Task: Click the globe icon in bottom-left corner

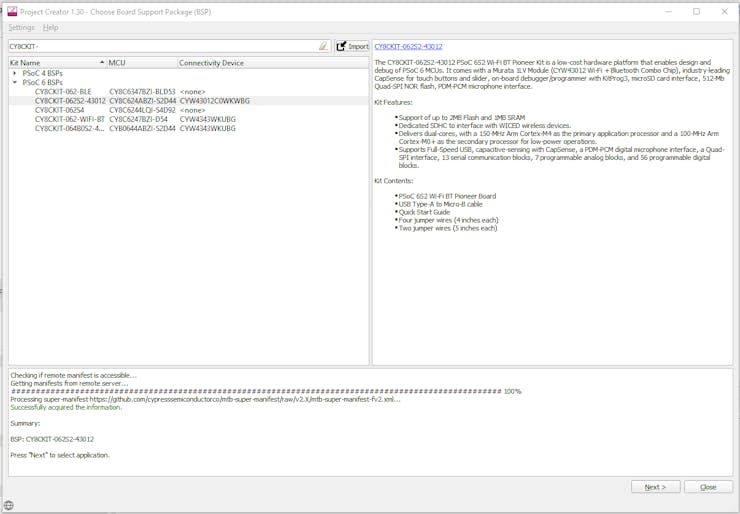Action: coord(8,505)
